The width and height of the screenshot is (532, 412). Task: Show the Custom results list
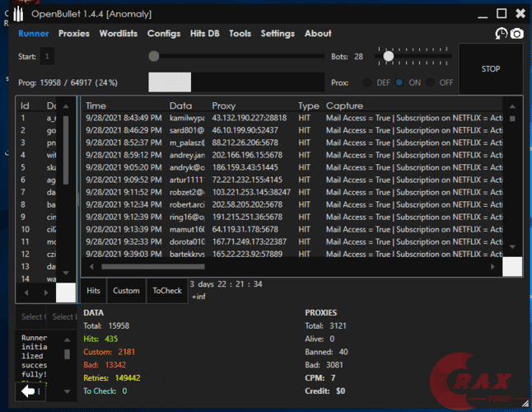point(126,291)
